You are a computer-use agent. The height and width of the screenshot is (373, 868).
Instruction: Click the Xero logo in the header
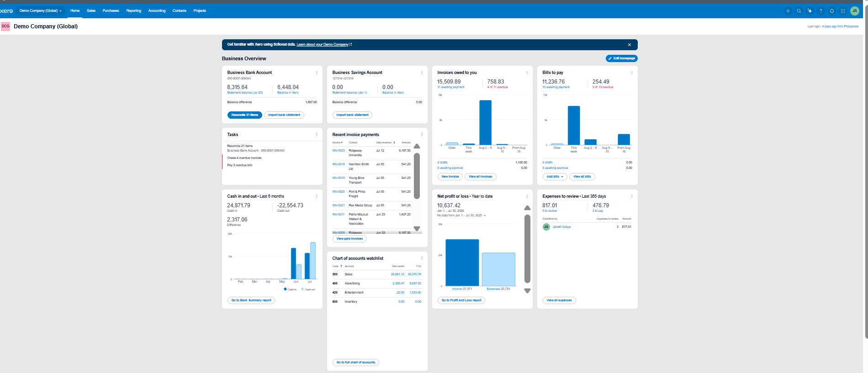pyautogui.click(x=7, y=11)
